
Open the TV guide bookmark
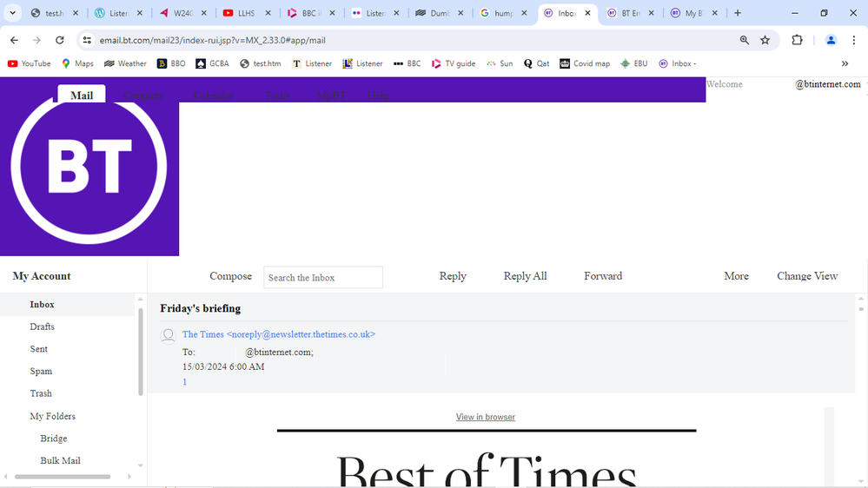pyautogui.click(x=454, y=63)
